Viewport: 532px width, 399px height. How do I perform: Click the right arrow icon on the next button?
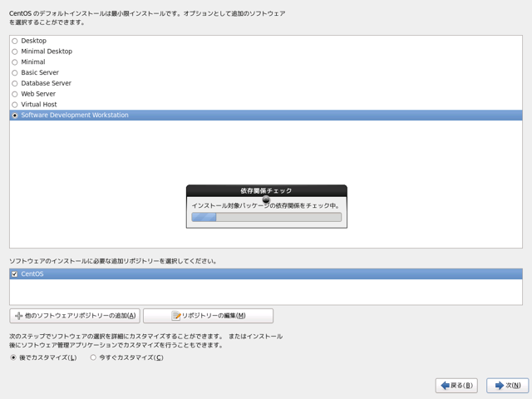(x=500, y=386)
